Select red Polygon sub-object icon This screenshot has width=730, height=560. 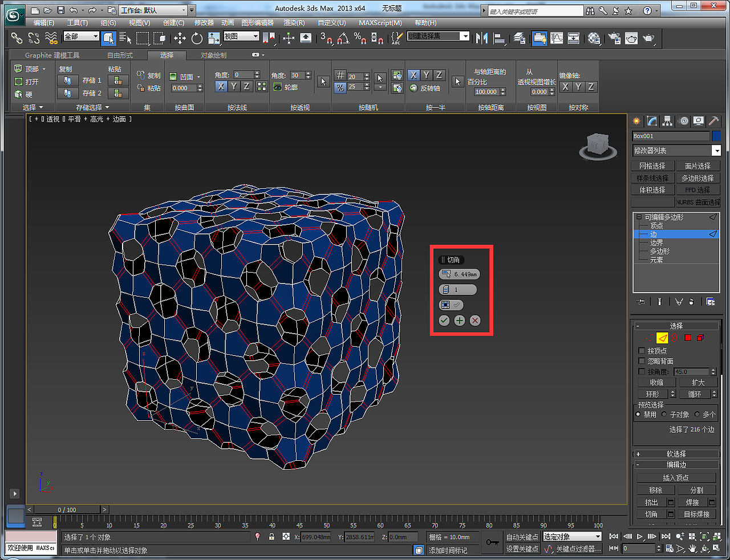point(688,338)
